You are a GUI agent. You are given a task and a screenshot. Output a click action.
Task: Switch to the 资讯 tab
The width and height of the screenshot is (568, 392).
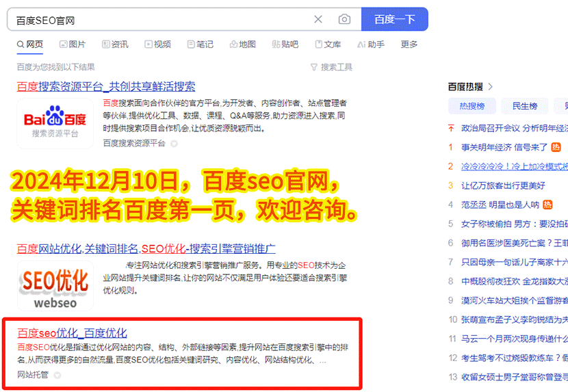click(115, 44)
